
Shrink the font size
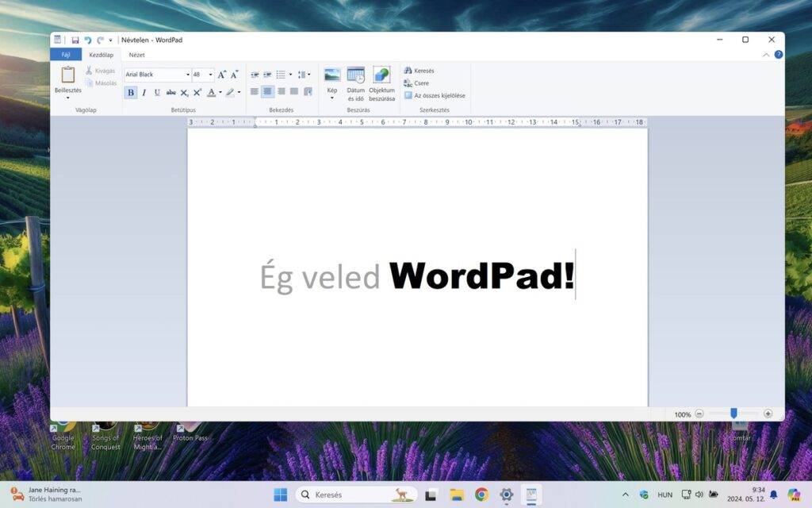point(234,75)
